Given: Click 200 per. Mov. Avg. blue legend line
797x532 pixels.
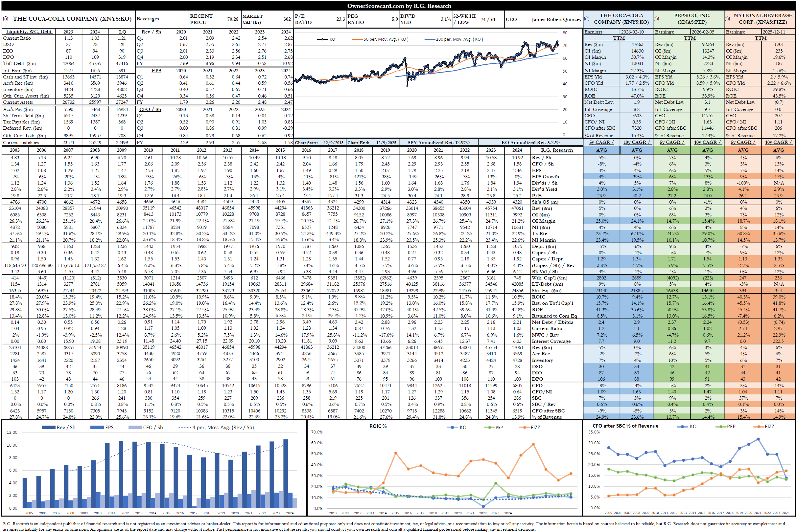Looking at the screenshot, I should coord(430,39).
